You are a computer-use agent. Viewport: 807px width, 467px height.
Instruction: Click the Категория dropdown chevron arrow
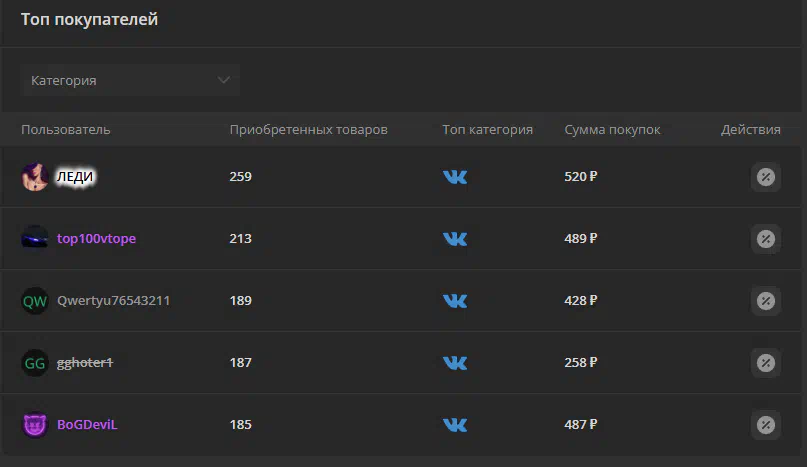(x=223, y=80)
